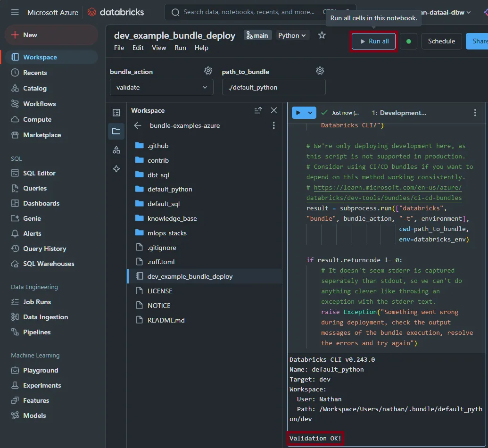Click the Run all button
Viewport: 488px width, 448px height.
[374, 41]
